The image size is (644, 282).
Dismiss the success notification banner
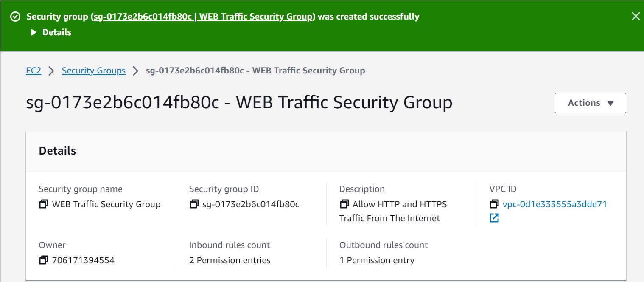coord(636,16)
